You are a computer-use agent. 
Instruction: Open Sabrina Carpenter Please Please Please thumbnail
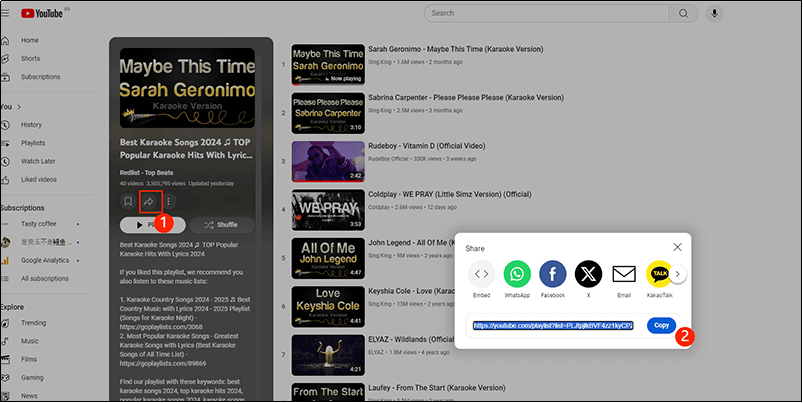click(x=328, y=113)
